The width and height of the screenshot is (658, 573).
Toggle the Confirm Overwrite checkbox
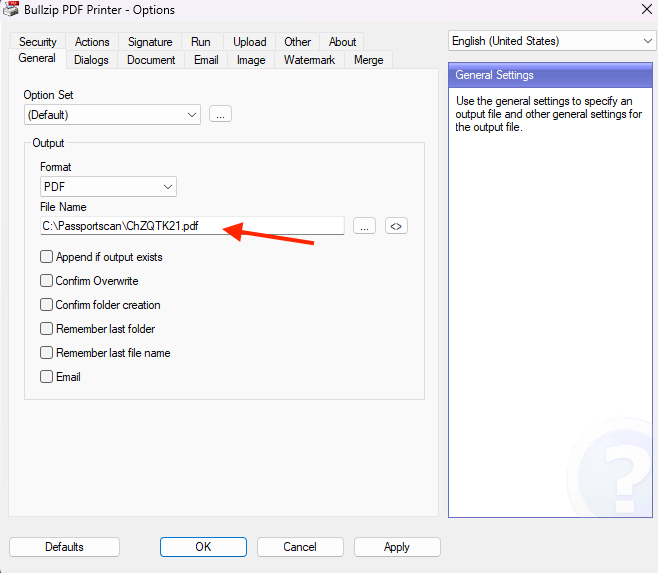(x=47, y=281)
